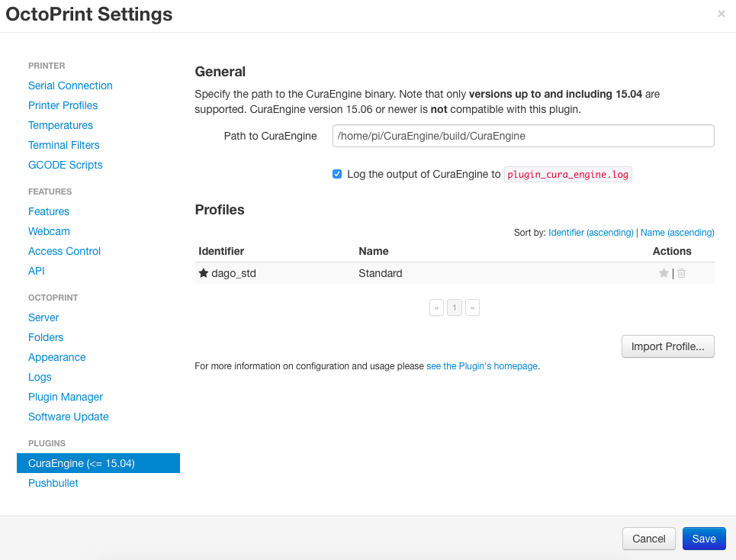Go to previous page of profiles

coord(436,307)
